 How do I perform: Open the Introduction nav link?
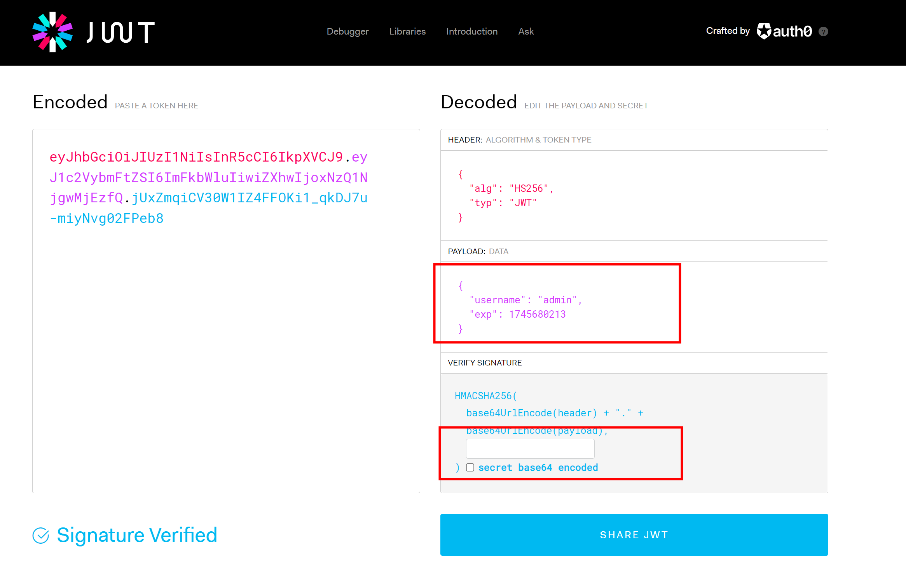pos(472,31)
